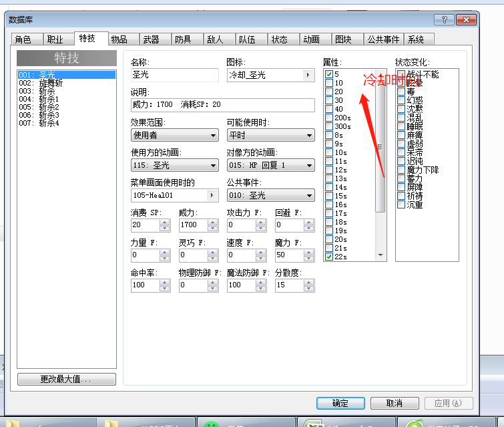Click the 说明 description input field
Image resolution: width=504 pixels, height=427 pixels.
coord(222,105)
